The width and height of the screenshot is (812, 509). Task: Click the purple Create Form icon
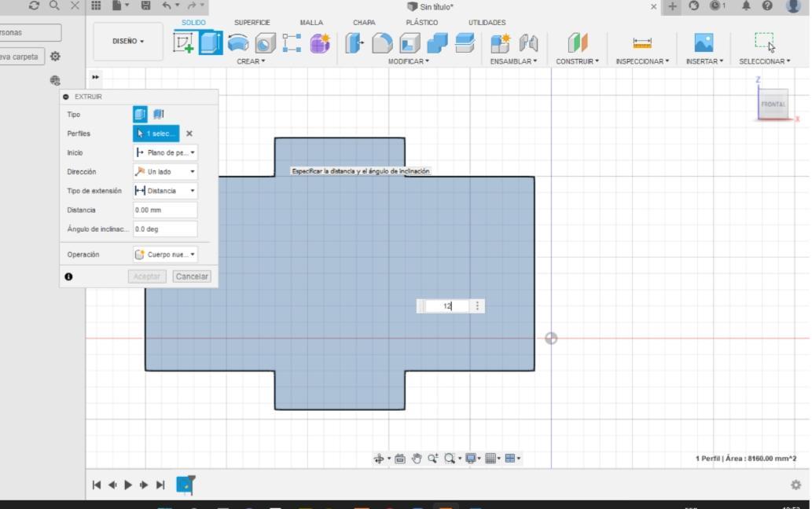320,43
